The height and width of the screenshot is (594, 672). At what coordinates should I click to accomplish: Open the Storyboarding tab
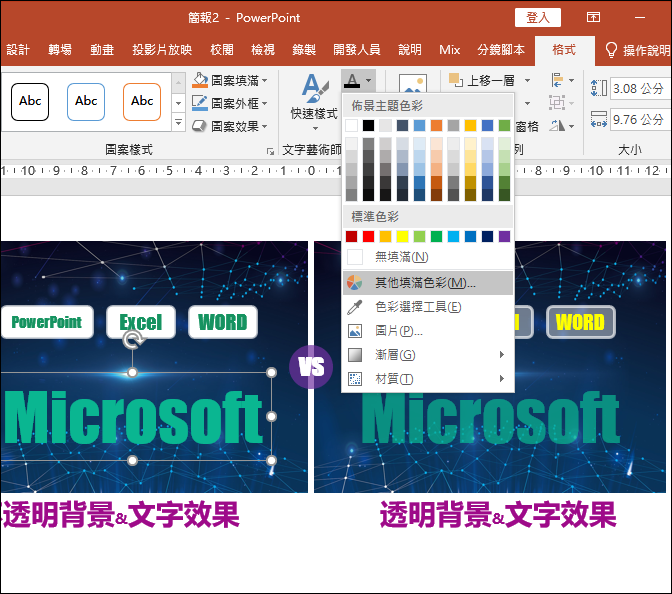tap(501, 50)
